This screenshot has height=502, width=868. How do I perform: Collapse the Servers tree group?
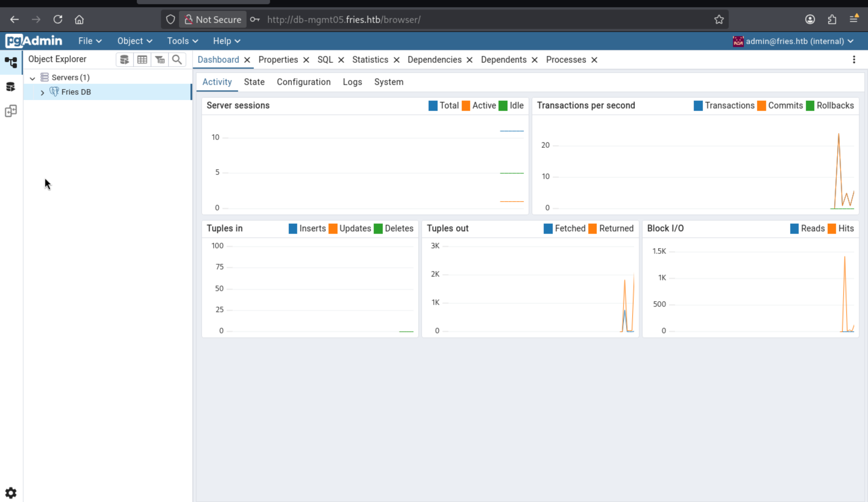pos(32,78)
